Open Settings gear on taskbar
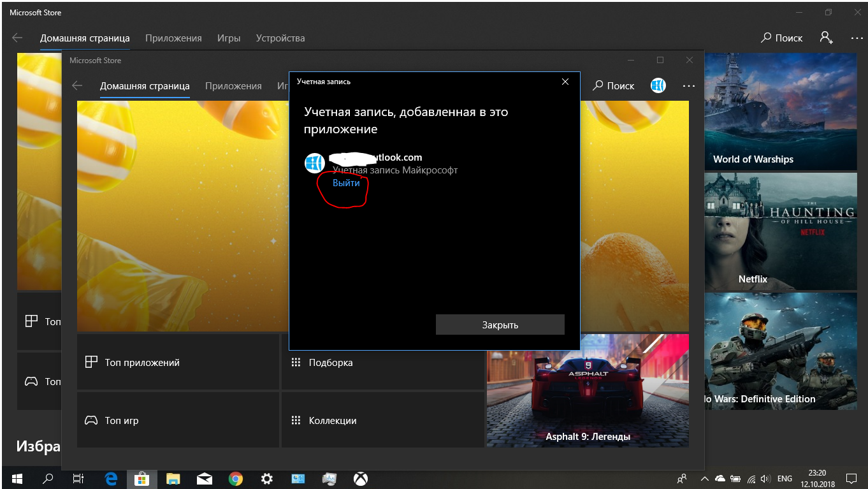 pyautogui.click(x=267, y=478)
